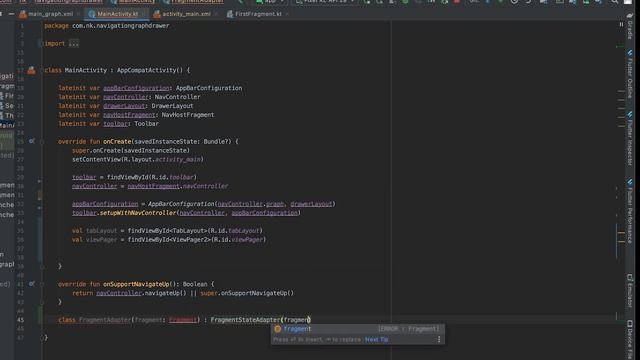
Task: Click line number 45 in the gutter
Action: pyautogui.click(x=20, y=320)
